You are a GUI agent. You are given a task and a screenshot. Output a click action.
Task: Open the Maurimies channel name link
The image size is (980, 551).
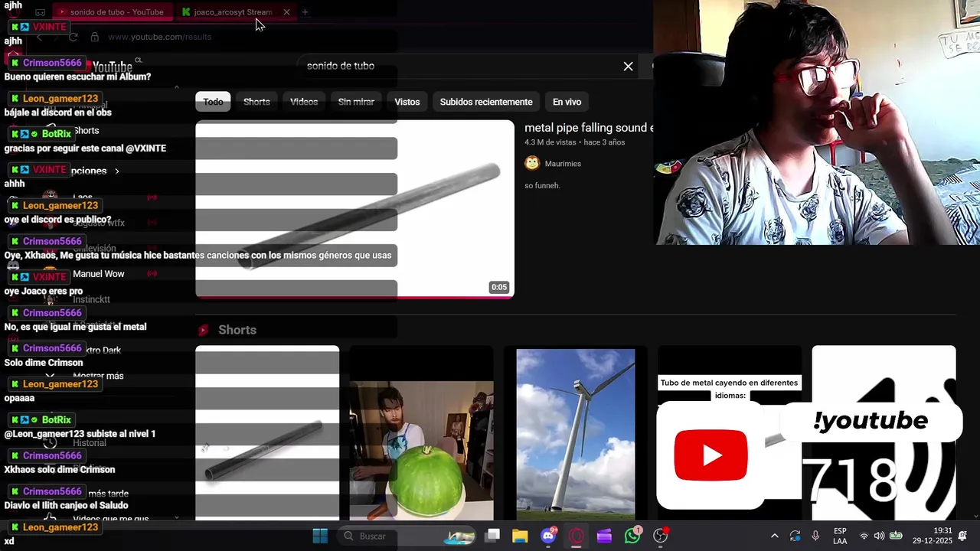coord(563,164)
